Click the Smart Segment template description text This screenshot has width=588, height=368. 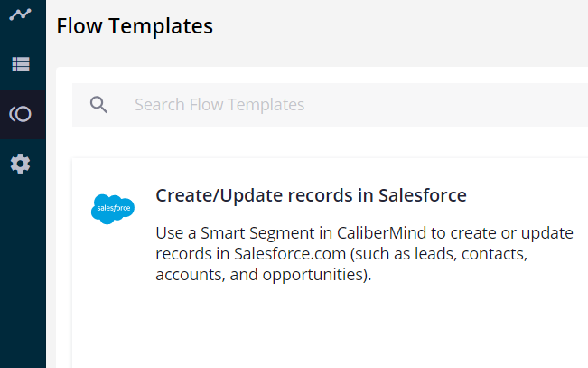365,253
